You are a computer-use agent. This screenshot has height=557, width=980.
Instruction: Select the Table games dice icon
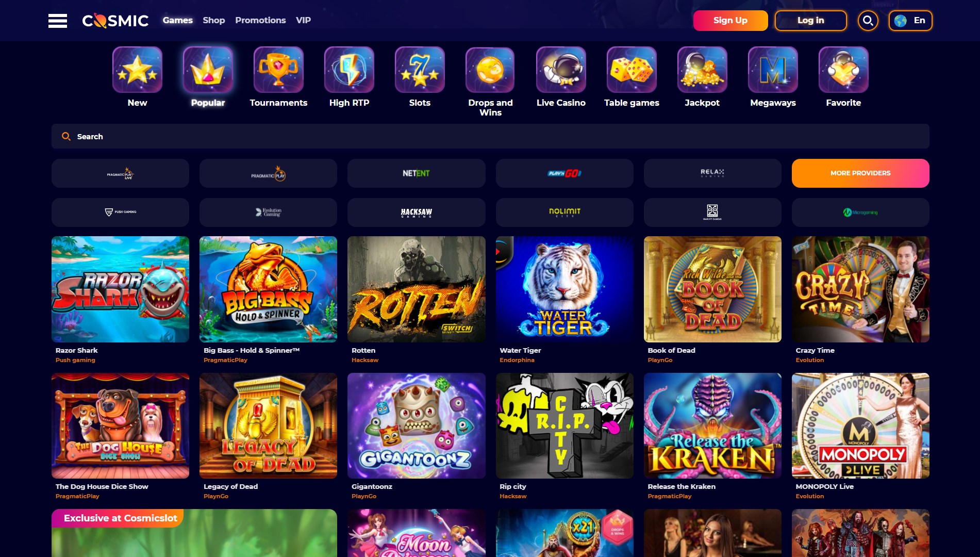[x=632, y=70]
